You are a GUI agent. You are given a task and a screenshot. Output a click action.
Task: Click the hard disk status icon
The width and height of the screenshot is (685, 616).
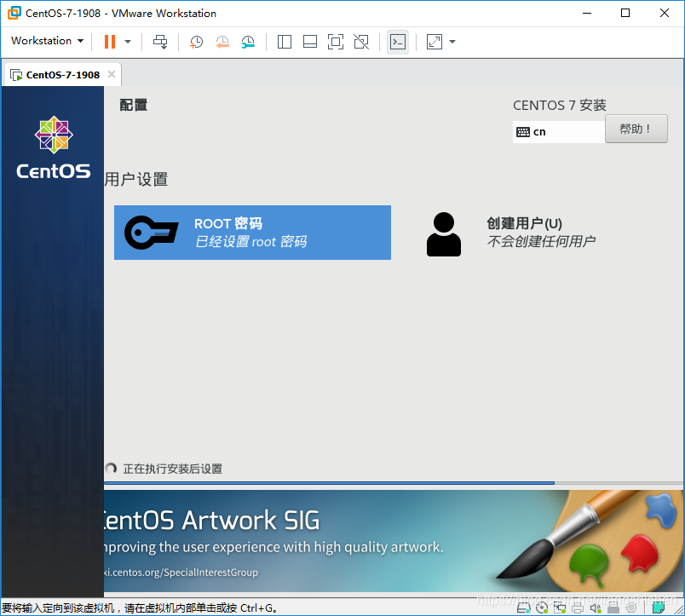click(x=523, y=608)
